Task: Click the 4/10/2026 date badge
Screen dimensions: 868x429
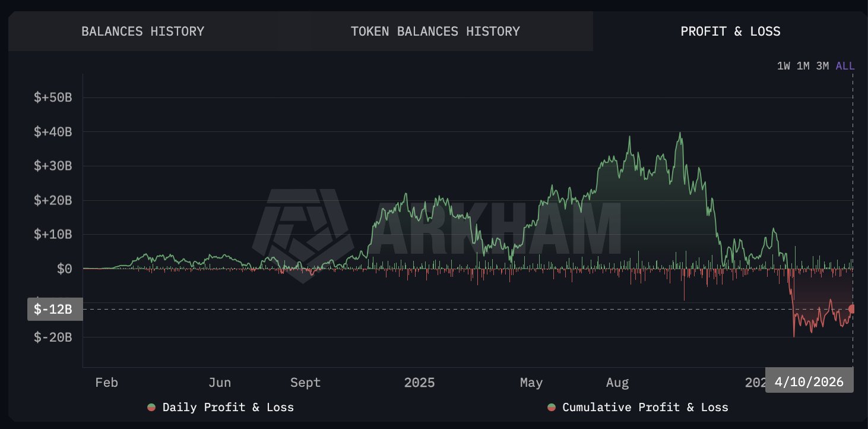Action: pos(809,381)
